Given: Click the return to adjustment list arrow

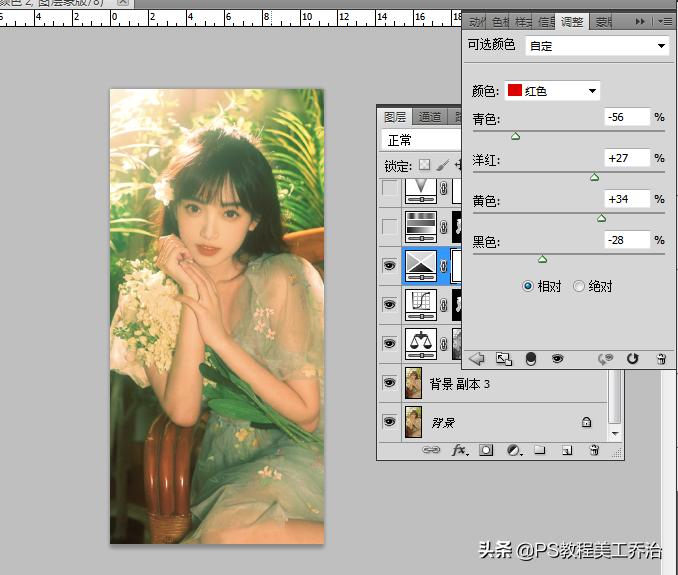Looking at the screenshot, I should point(477,358).
